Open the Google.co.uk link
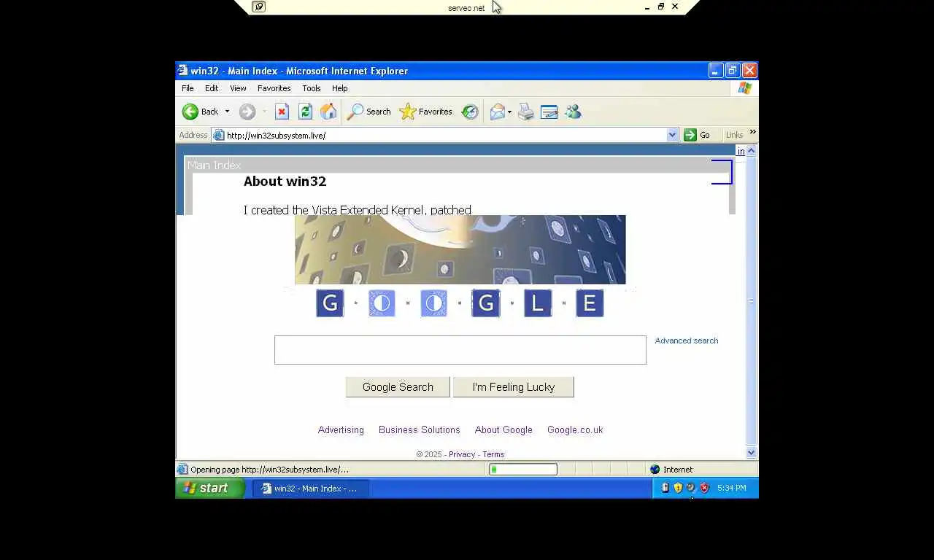The width and height of the screenshot is (934, 560). [x=575, y=429]
